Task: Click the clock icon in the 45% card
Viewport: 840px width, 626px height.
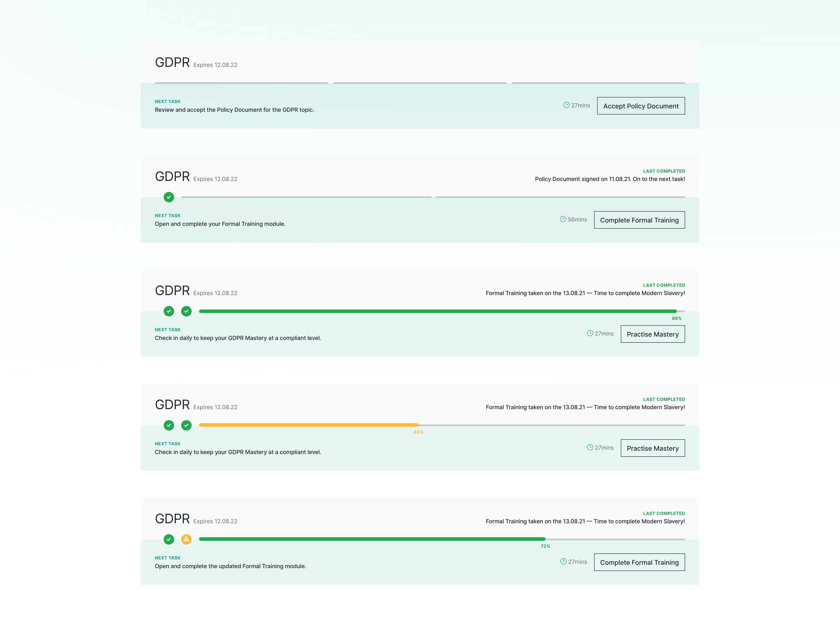Action: point(590,447)
